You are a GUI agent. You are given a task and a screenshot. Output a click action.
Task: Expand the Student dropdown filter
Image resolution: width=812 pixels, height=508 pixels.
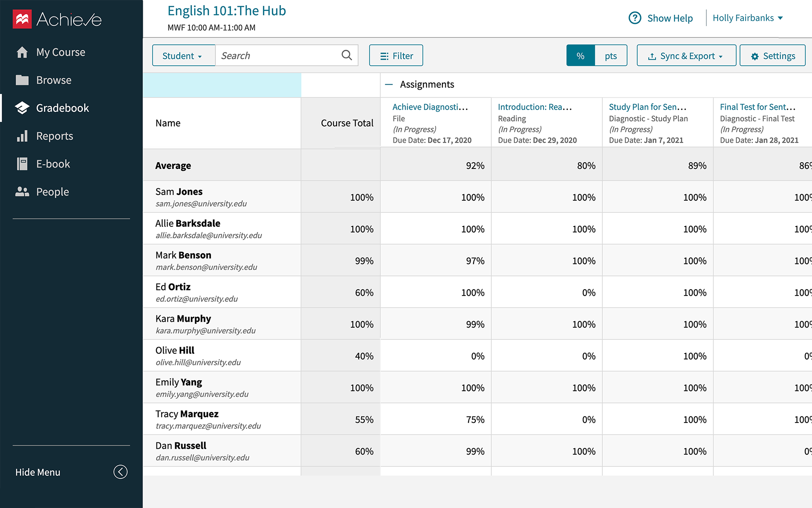point(182,55)
